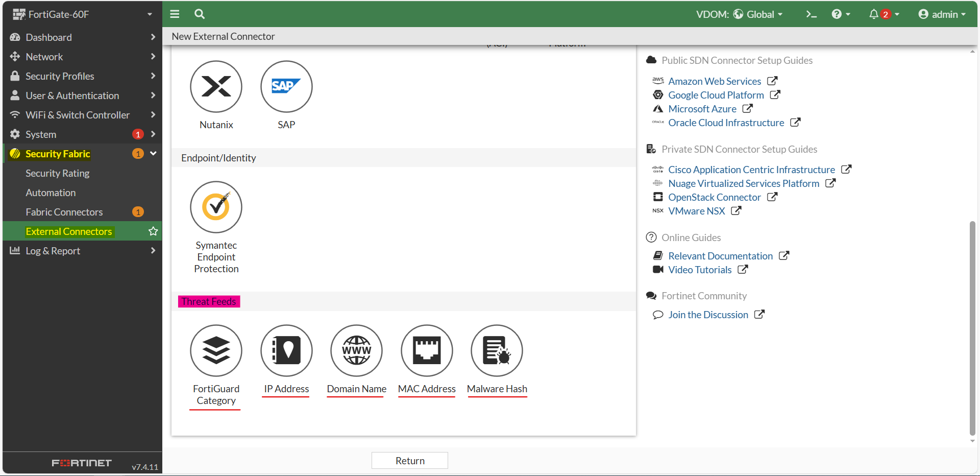Click the v7.4.11 version label
980x476 pixels.
coord(145,467)
